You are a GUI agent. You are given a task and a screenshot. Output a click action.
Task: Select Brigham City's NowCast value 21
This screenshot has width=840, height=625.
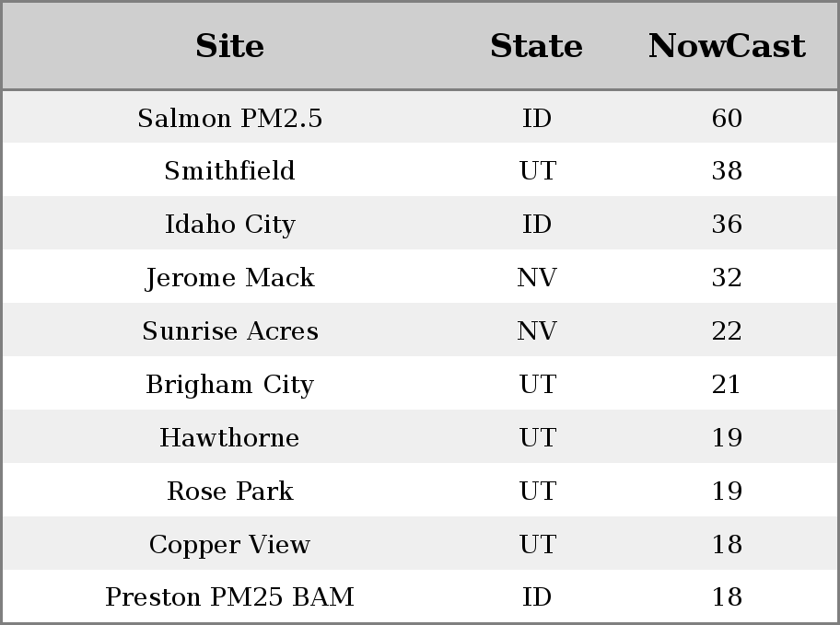coord(727,385)
